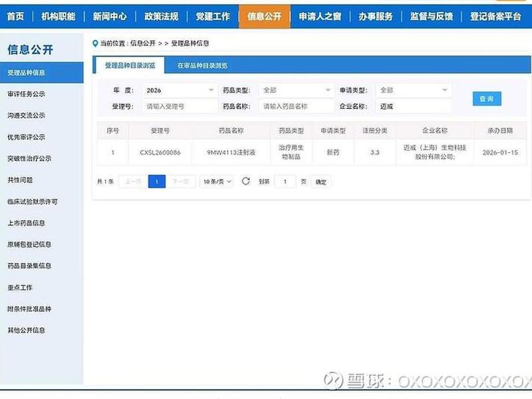Click the 确定 page jump button

tap(321, 182)
